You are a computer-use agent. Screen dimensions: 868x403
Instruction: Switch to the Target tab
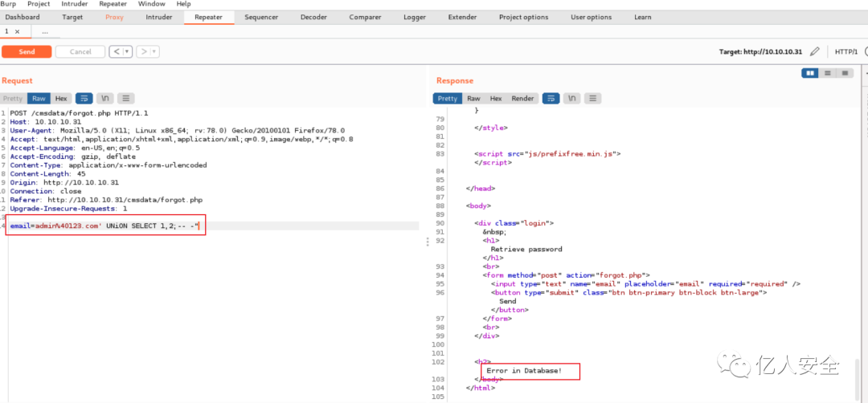72,17
